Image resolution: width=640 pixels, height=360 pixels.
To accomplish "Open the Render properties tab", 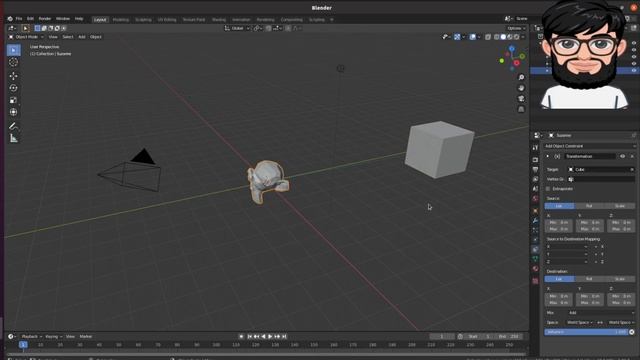I will point(535,160).
